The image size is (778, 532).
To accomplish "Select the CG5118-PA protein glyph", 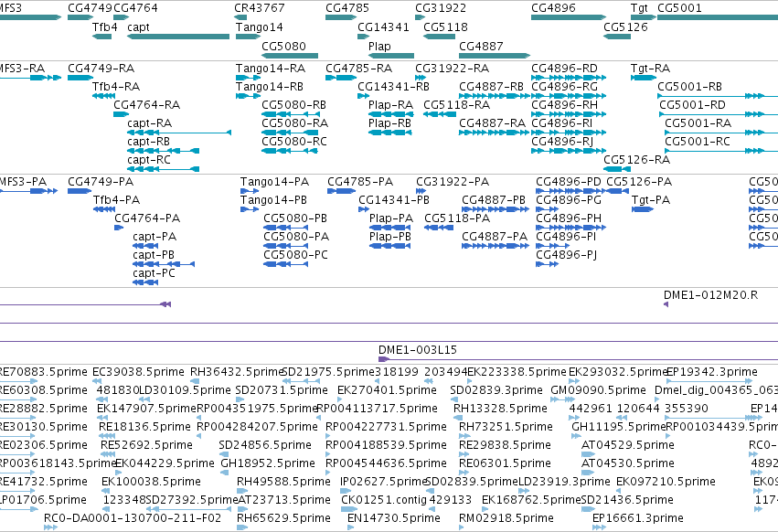I will [x=439, y=228].
